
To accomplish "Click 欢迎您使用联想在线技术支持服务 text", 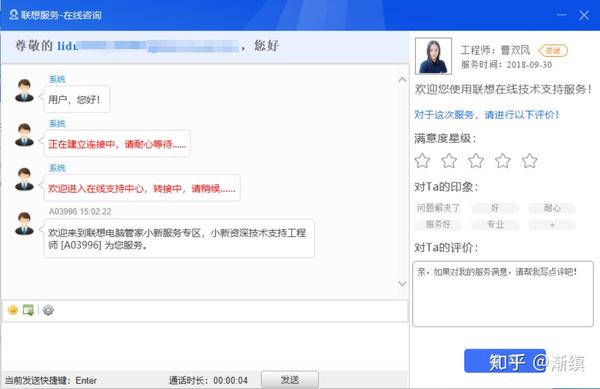I will pos(503,90).
